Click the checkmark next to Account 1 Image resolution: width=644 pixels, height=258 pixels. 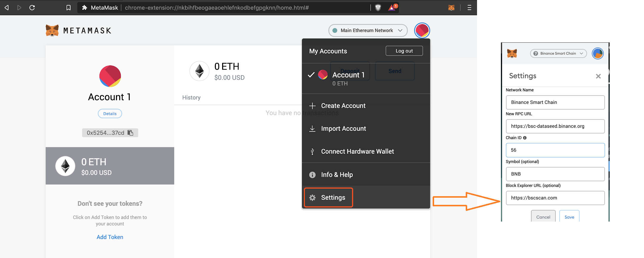pyautogui.click(x=311, y=75)
